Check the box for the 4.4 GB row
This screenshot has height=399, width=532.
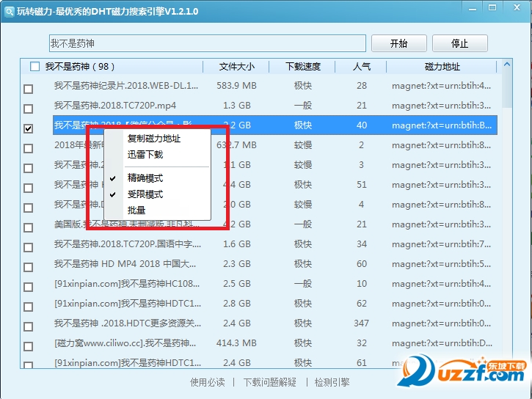[x=29, y=188]
